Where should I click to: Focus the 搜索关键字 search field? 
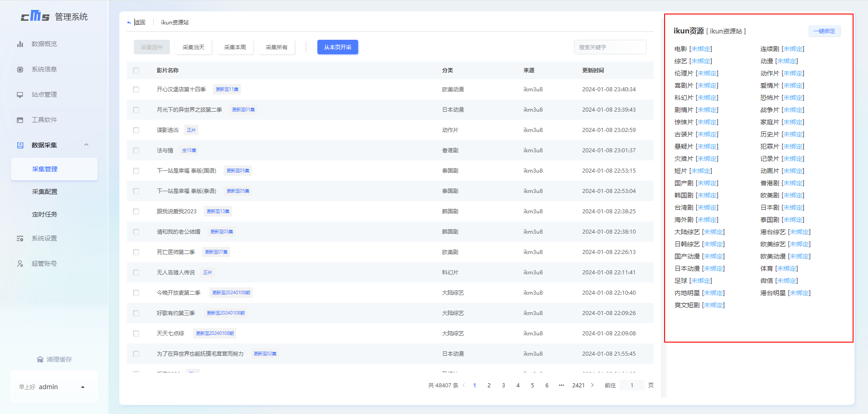[609, 47]
